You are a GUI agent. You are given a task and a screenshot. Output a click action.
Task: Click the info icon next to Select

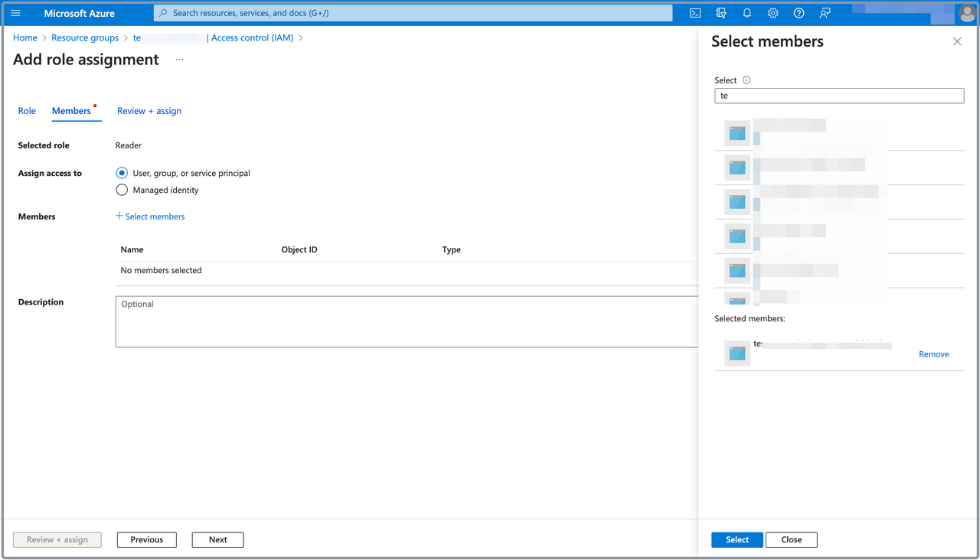746,80
